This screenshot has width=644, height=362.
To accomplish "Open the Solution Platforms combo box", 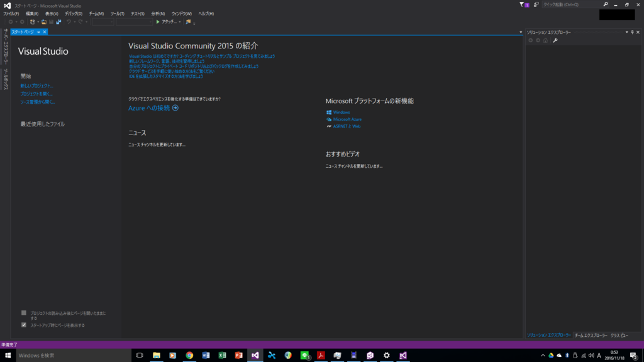I will point(135,22).
